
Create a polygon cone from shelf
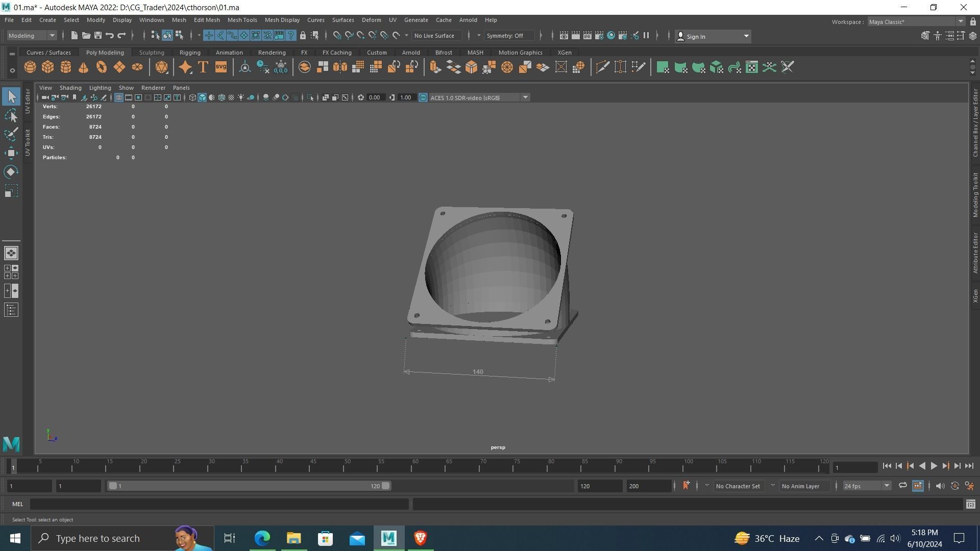coord(84,67)
